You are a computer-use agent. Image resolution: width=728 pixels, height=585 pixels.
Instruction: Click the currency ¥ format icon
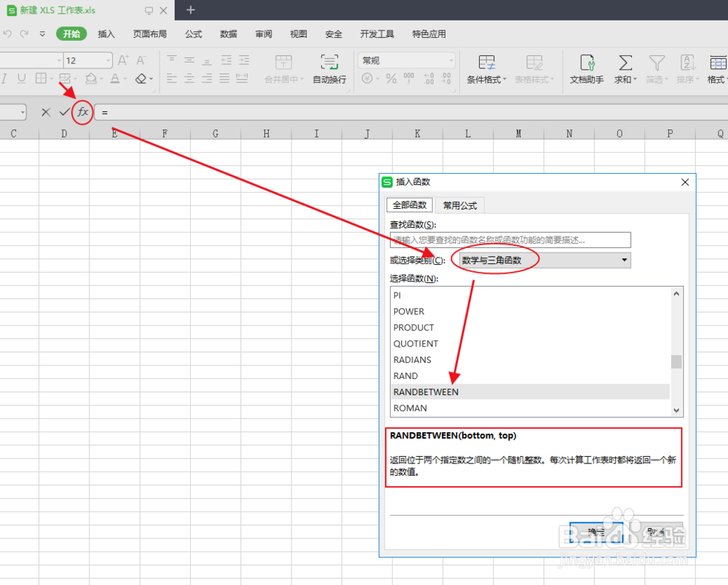point(367,79)
